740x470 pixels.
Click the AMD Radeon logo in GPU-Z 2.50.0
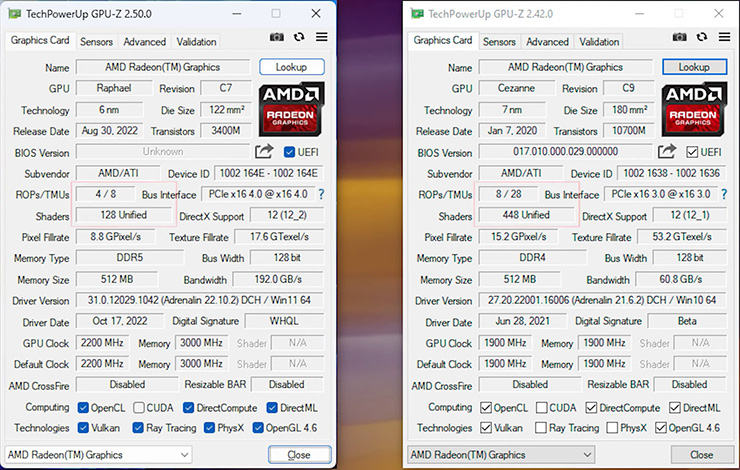[x=291, y=109]
